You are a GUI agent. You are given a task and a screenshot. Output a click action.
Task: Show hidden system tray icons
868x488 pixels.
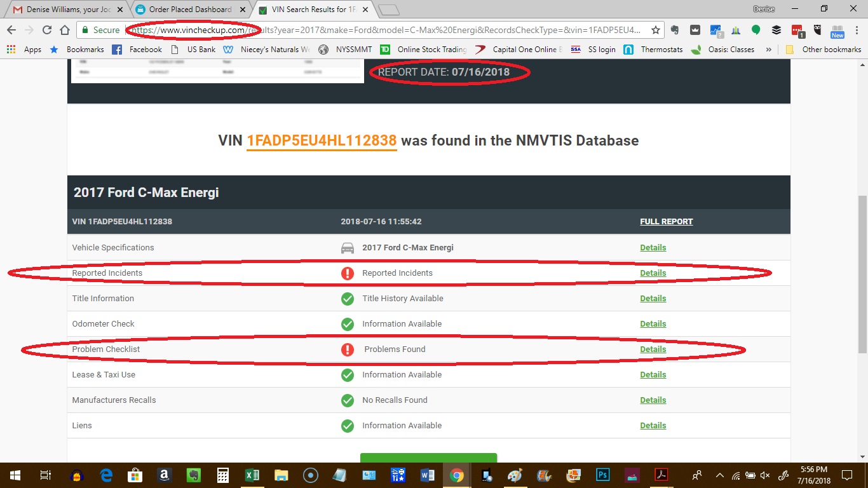click(720, 475)
